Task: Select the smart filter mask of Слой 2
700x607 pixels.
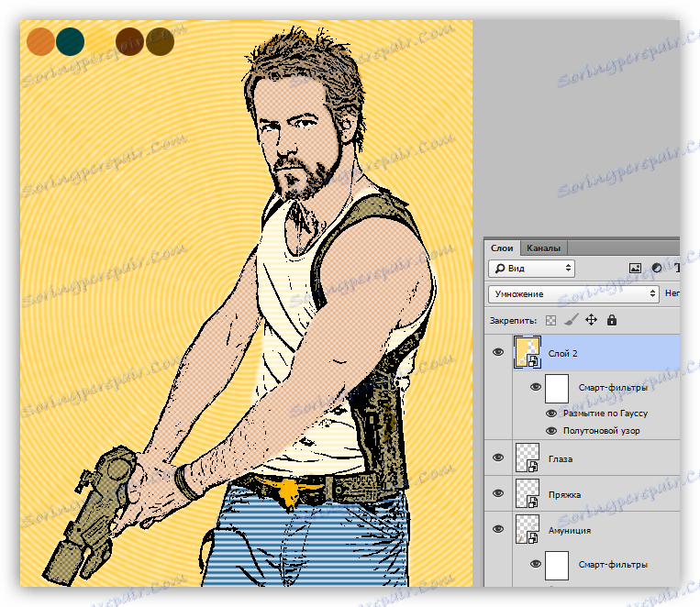Action: tap(558, 388)
